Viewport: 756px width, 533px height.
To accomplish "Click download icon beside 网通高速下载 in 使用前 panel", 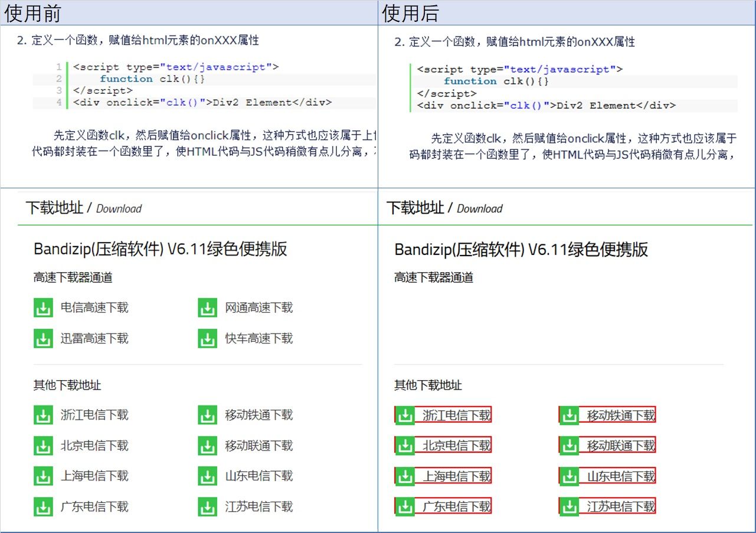I will pos(207,308).
